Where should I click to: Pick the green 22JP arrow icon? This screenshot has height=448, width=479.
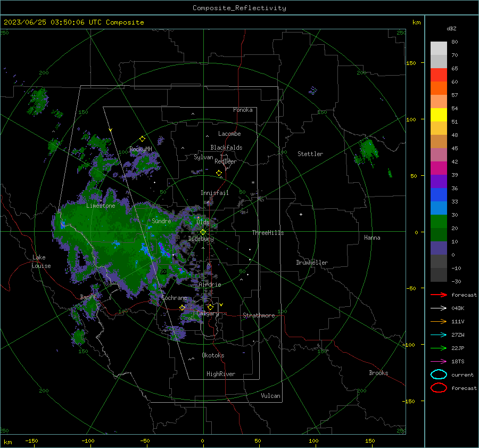coord(439,348)
